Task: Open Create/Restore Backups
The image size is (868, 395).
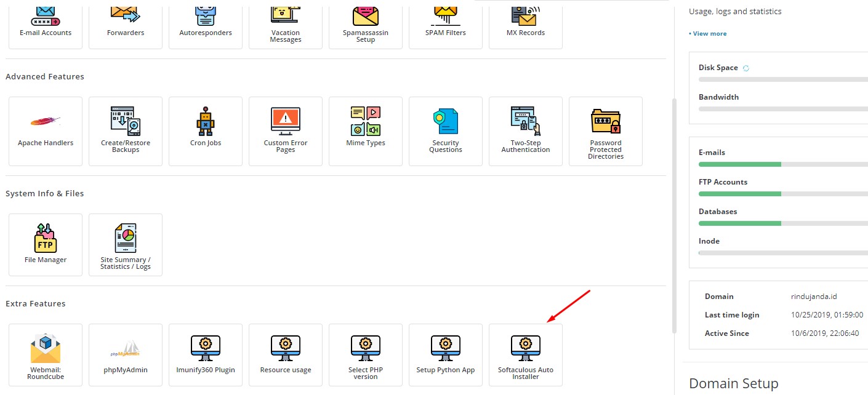Action: tap(126, 131)
